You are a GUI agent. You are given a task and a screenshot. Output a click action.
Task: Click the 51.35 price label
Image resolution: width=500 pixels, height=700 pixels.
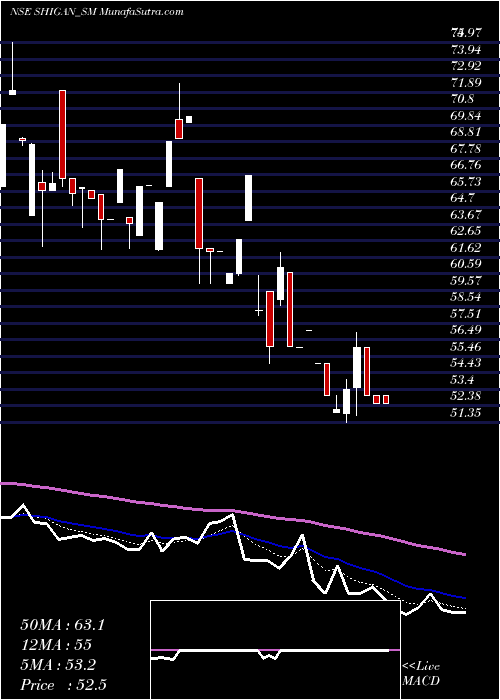pyautogui.click(x=466, y=412)
